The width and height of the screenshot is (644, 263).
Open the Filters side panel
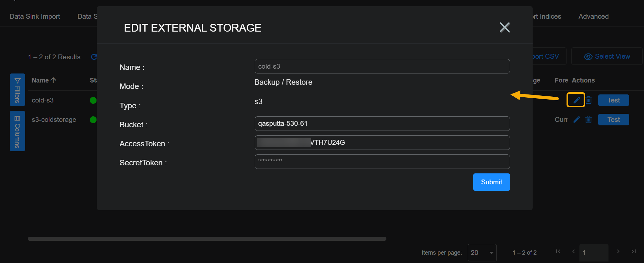pyautogui.click(x=17, y=90)
